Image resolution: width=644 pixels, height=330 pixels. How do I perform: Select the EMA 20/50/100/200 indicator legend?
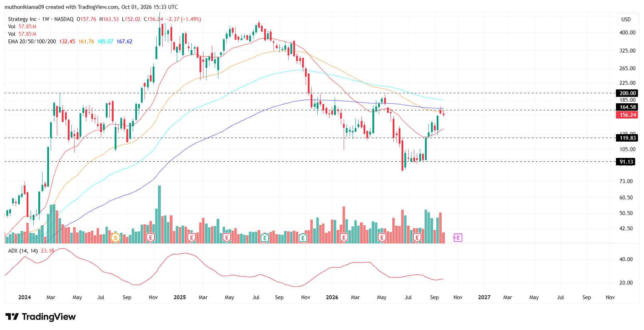(x=32, y=42)
